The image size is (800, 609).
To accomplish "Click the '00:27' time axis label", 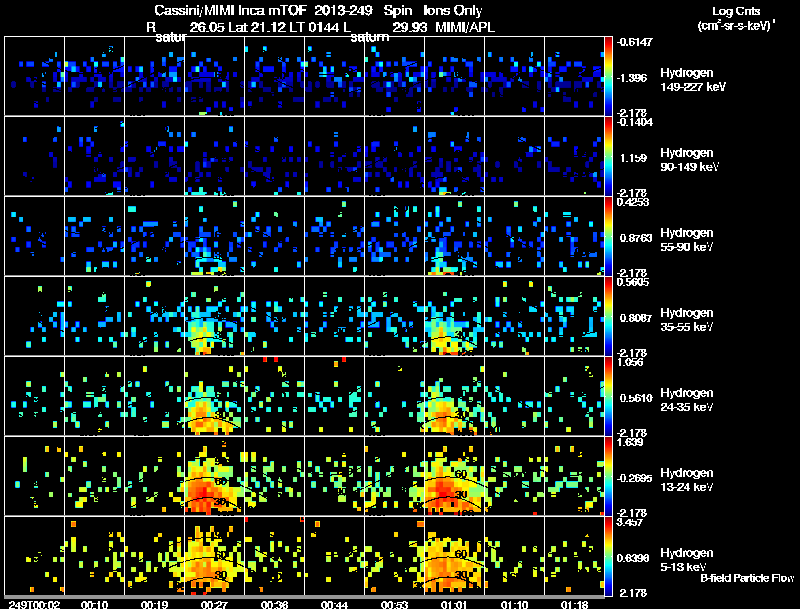I will click(214, 604).
